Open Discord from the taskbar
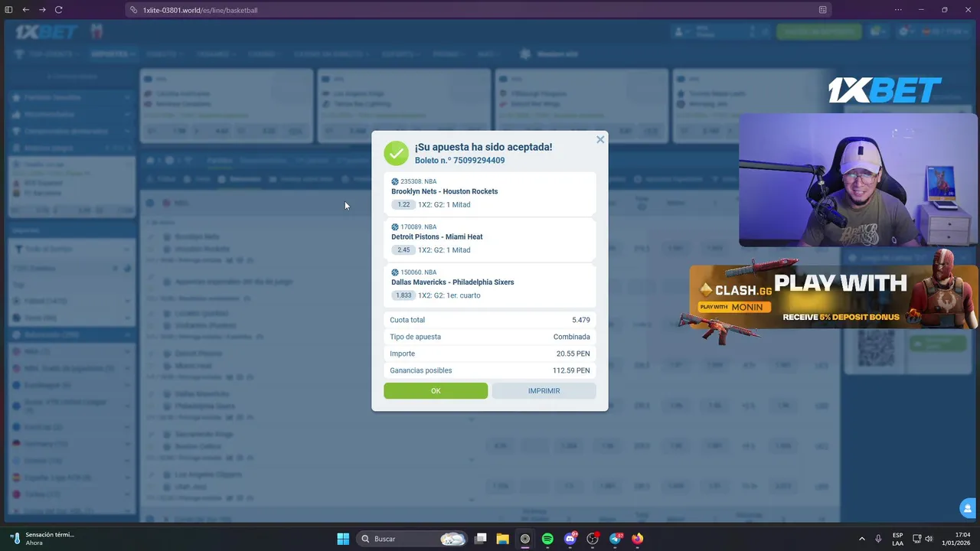The width and height of the screenshot is (980, 551). click(x=570, y=539)
